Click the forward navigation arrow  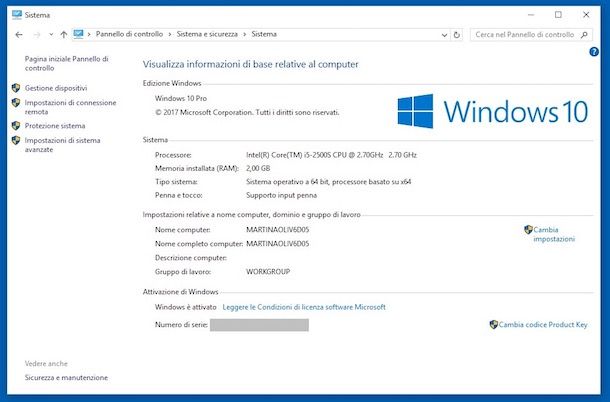[37, 35]
